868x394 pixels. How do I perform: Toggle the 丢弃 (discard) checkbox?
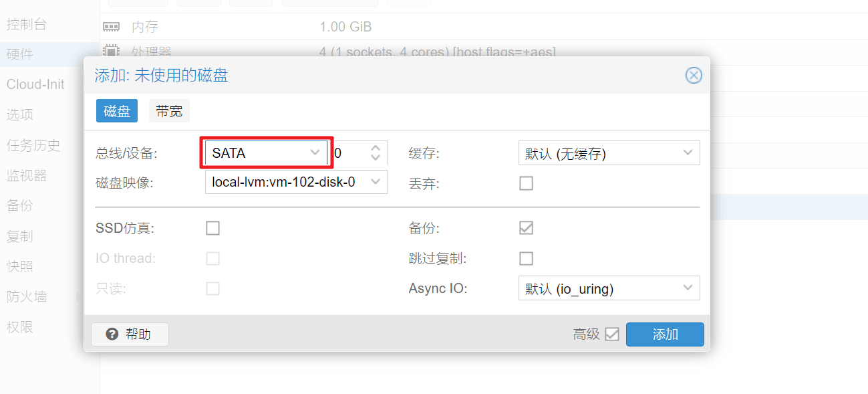[x=527, y=183]
